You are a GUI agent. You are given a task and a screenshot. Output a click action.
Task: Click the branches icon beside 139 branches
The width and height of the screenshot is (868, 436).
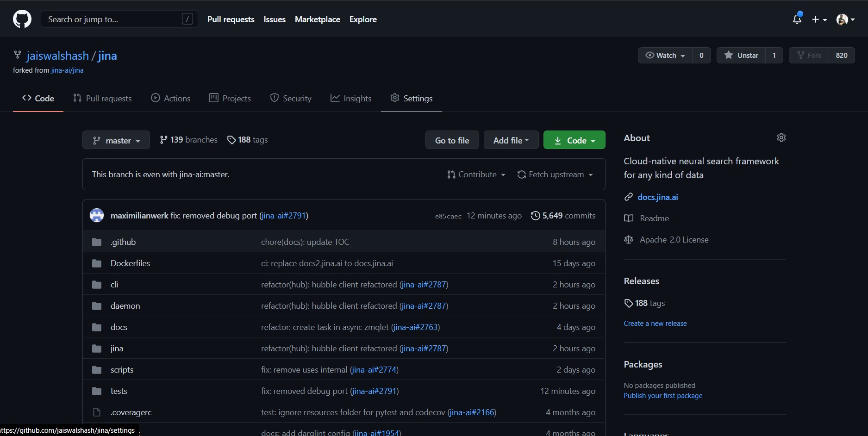tap(163, 140)
